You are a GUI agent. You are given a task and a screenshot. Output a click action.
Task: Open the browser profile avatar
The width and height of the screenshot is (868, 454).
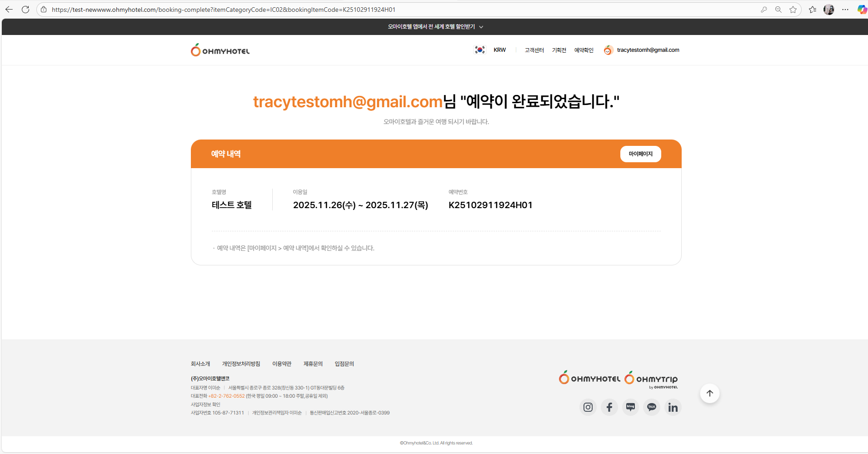(x=829, y=10)
